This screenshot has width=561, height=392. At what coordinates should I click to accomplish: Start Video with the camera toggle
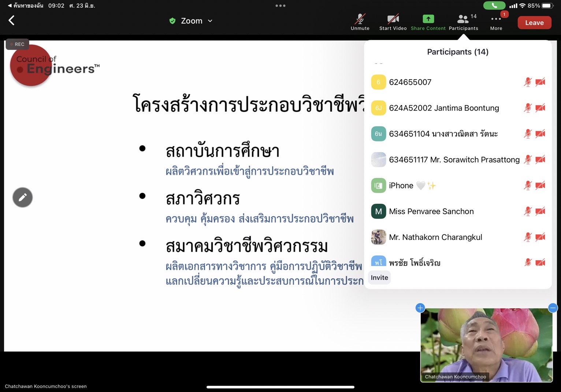coord(393,22)
